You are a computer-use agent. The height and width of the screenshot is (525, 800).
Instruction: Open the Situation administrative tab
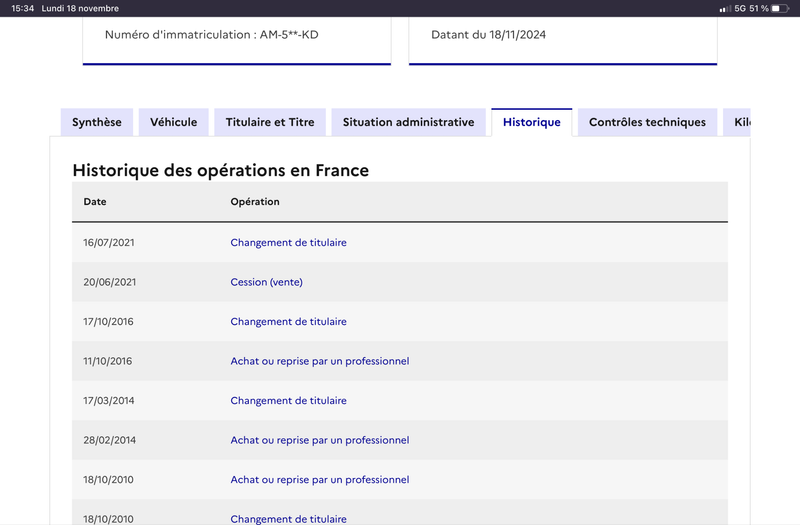[x=408, y=122]
